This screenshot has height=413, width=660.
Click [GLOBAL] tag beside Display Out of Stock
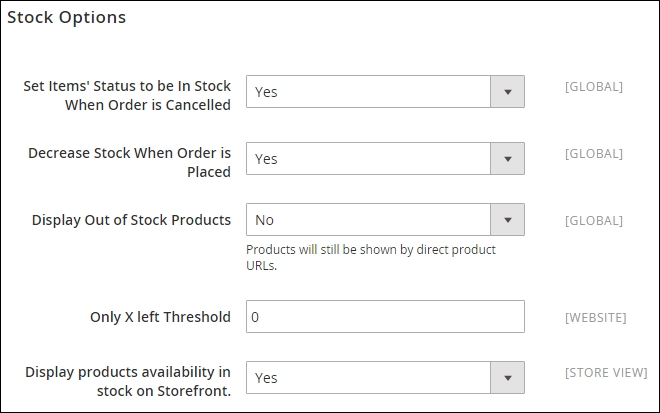coord(593,220)
